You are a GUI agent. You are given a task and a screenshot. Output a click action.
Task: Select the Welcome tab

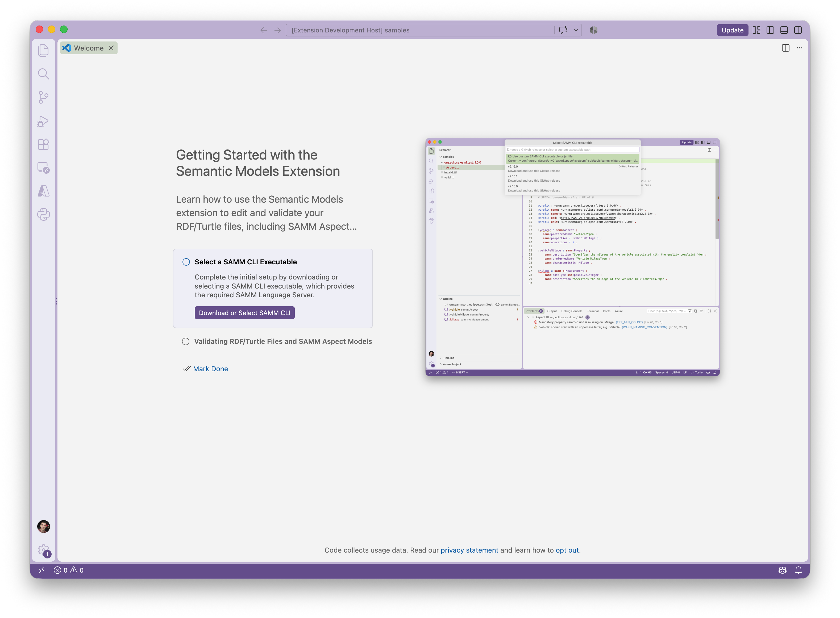(89, 48)
